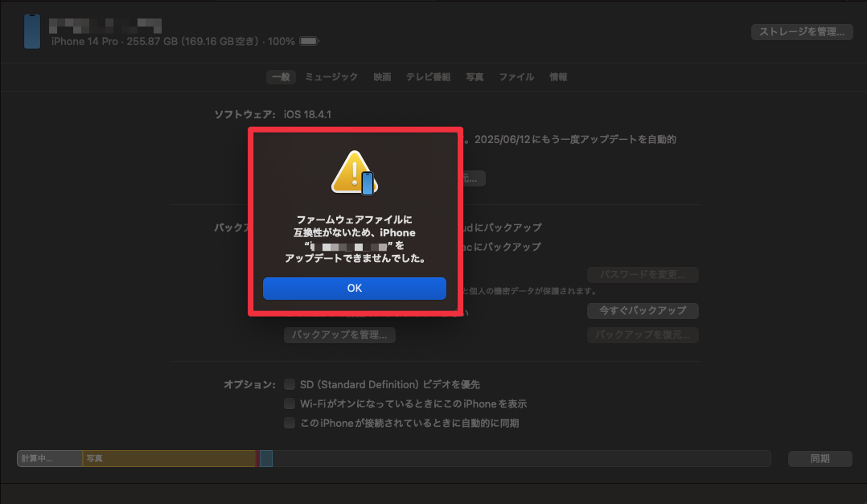Viewport: 867px width, 504px height.
Task: Enable SD (Standard Definition) video preference checkbox
Action: 290,384
